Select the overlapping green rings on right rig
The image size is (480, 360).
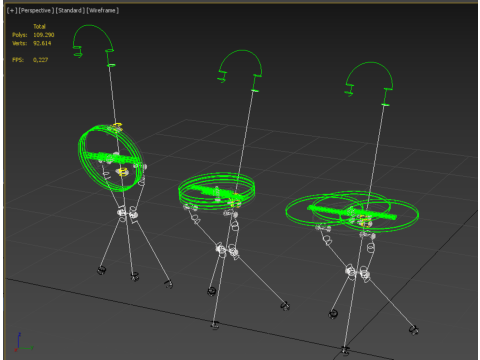[x=352, y=212]
